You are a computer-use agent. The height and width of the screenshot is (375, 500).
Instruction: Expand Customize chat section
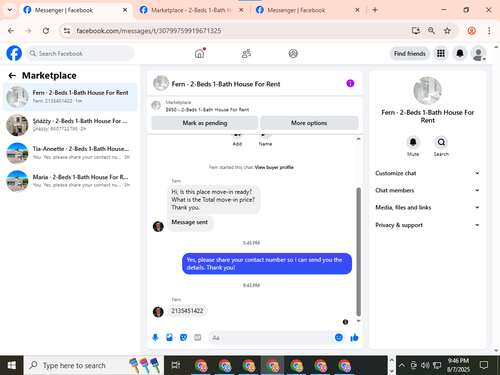click(427, 173)
